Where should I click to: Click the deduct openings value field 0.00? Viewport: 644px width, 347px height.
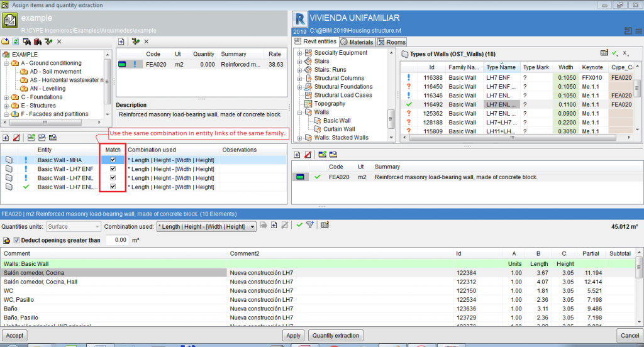(x=116, y=240)
